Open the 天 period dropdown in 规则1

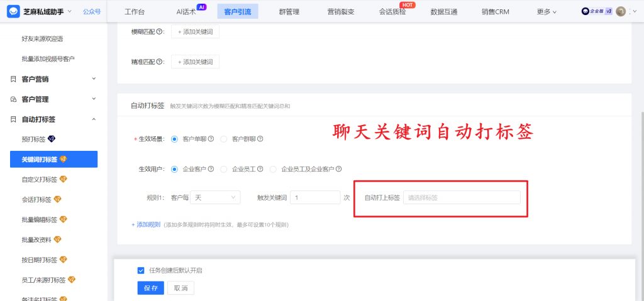(215, 197)
